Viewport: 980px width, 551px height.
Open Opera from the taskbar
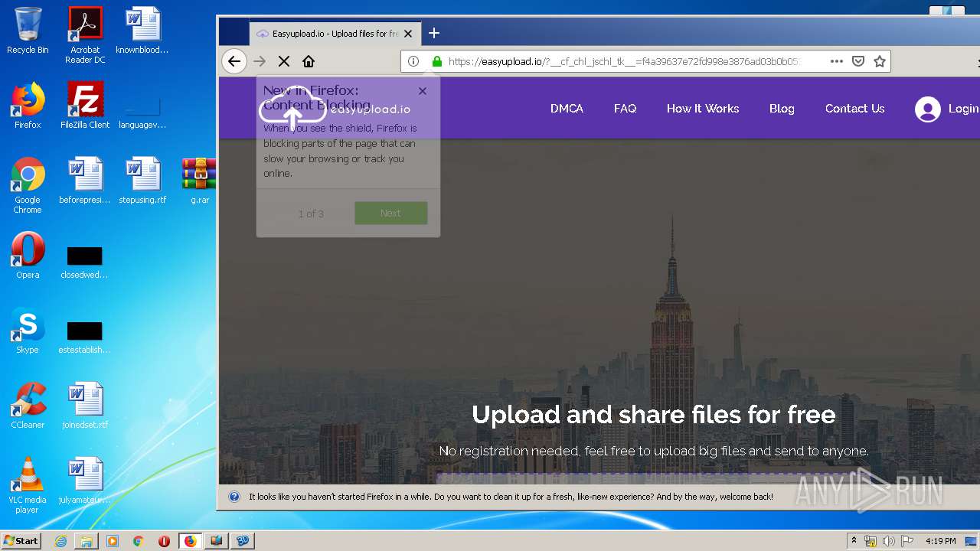tap(165, 541)
